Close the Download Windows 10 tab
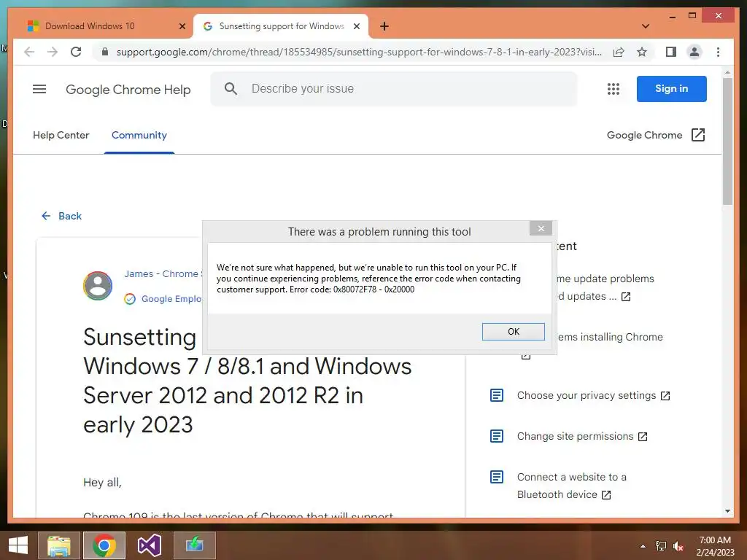 [182, 26]
